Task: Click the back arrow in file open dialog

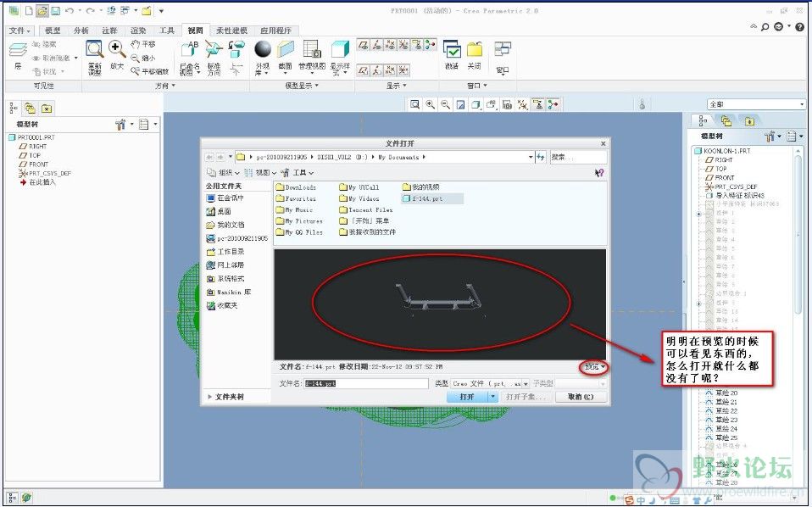Action: point(209,157)
